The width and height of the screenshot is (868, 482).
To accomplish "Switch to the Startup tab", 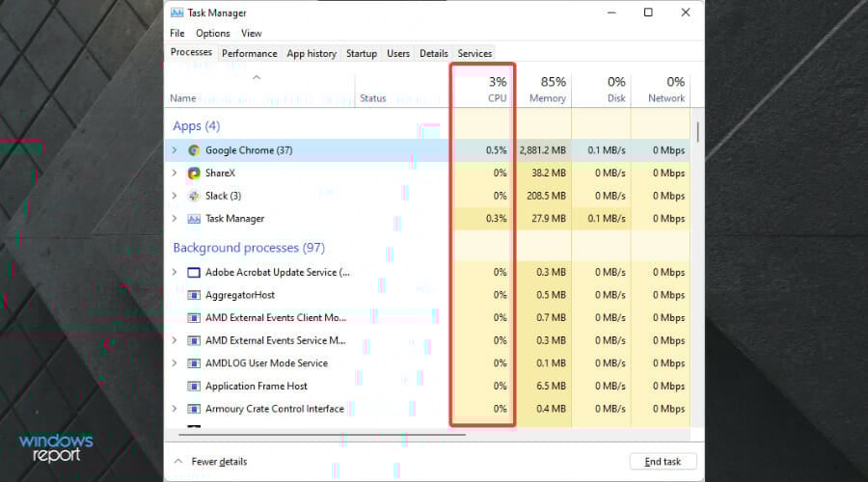I will click(362, 53).
